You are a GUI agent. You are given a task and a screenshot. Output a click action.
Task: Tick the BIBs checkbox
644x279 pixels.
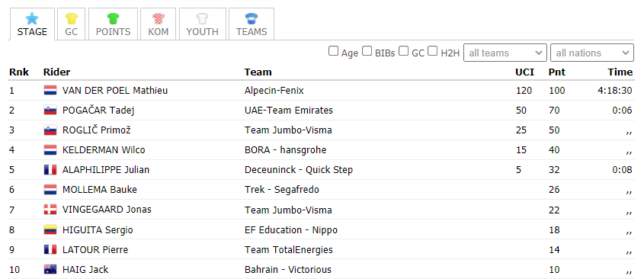tap(367, 51)
